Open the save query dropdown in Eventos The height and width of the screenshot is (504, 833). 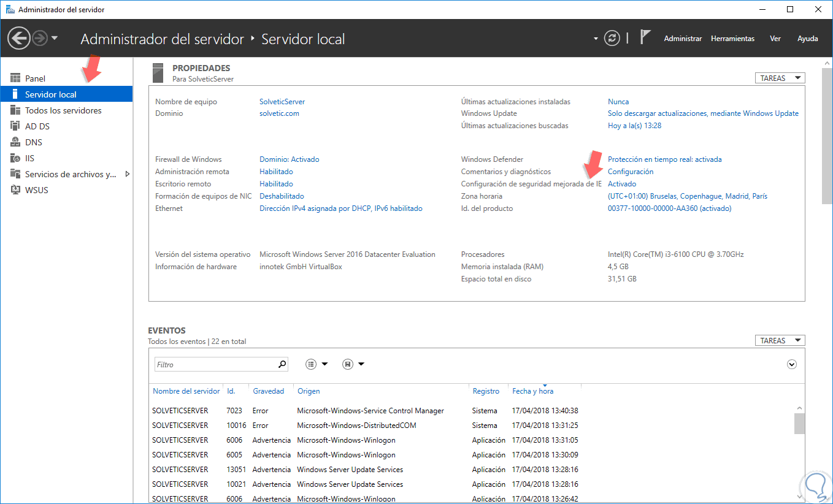click(x=353, y=364)
